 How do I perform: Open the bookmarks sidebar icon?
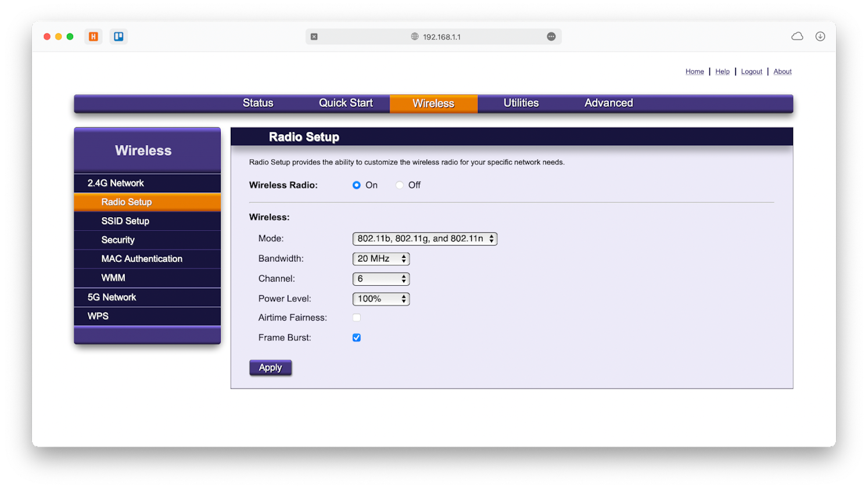click(x=119, y=36)
